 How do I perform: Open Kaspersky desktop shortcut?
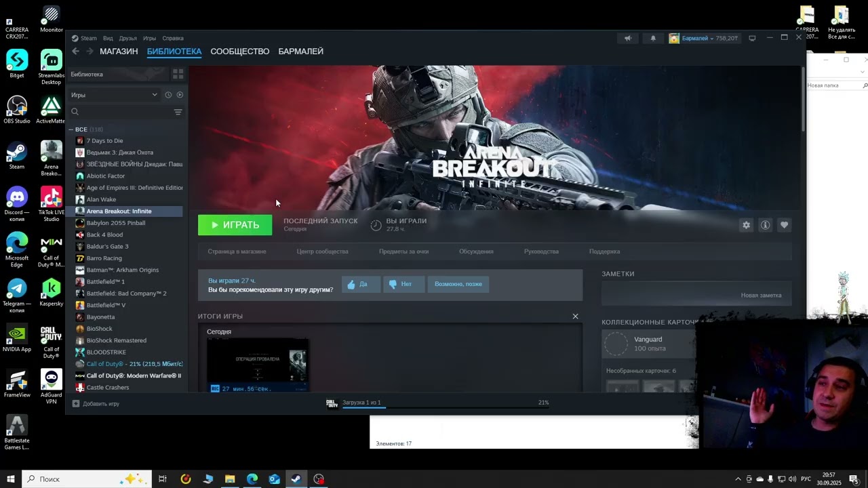point(51,293)
